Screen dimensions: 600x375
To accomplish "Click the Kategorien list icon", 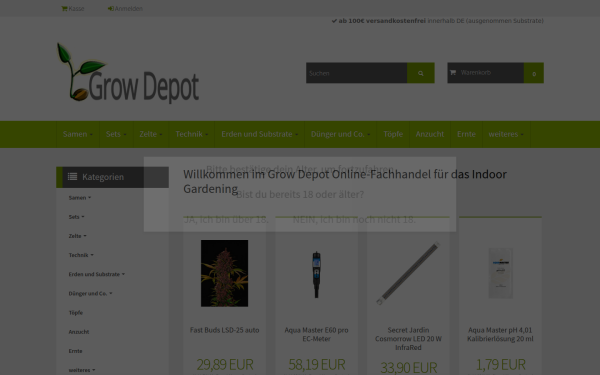I will (x=72, y=177).
